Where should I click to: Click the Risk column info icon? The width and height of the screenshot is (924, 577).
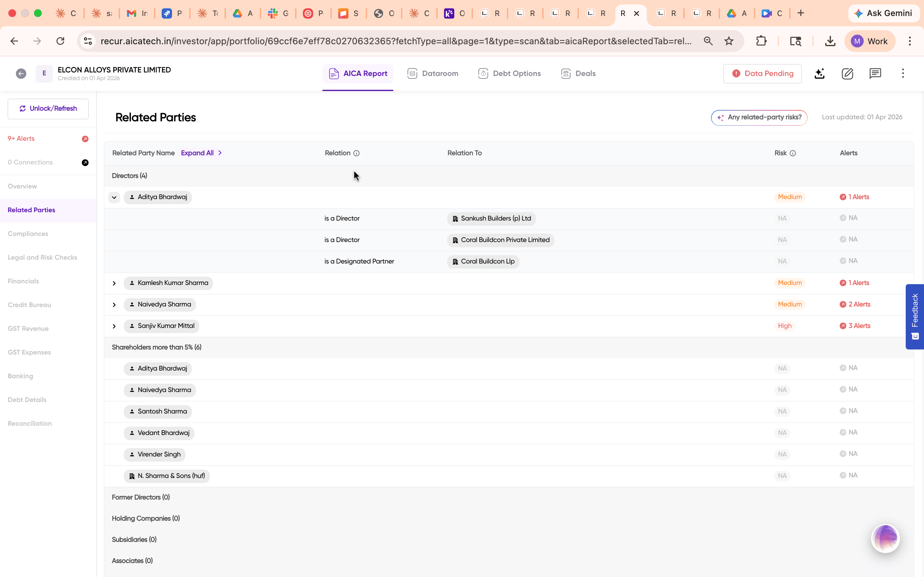[x=793, y=153]
